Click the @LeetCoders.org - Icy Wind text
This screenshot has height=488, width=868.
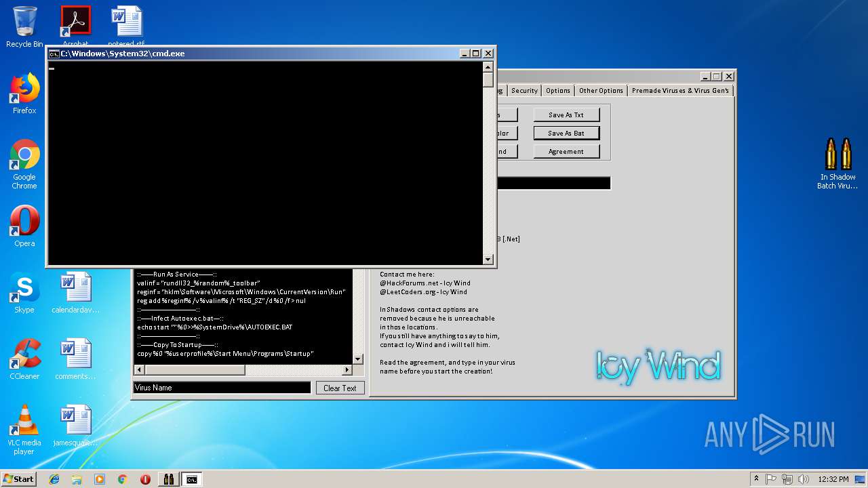click(x=423, y=292)
